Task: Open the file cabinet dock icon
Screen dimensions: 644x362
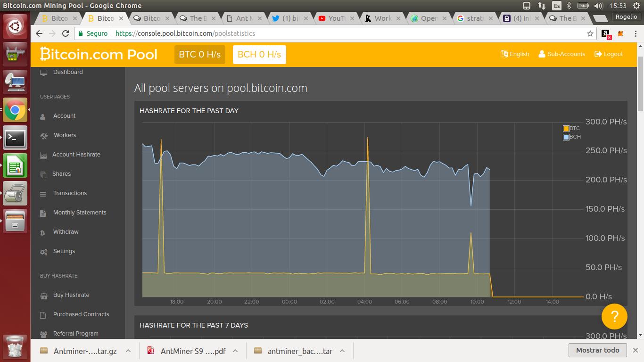Action: [15, 221]
